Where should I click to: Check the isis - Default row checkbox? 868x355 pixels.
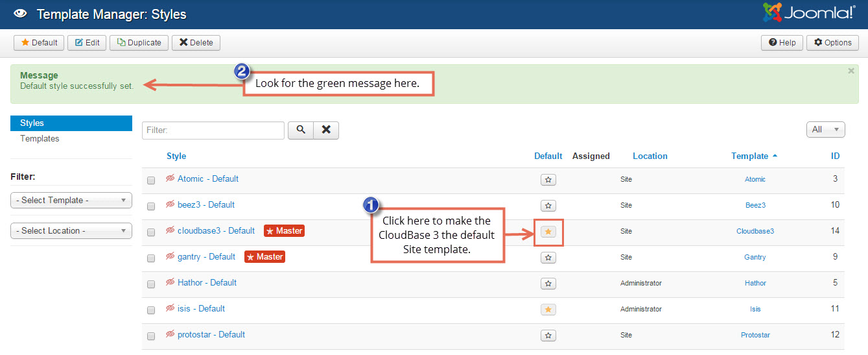click(151, 310)
